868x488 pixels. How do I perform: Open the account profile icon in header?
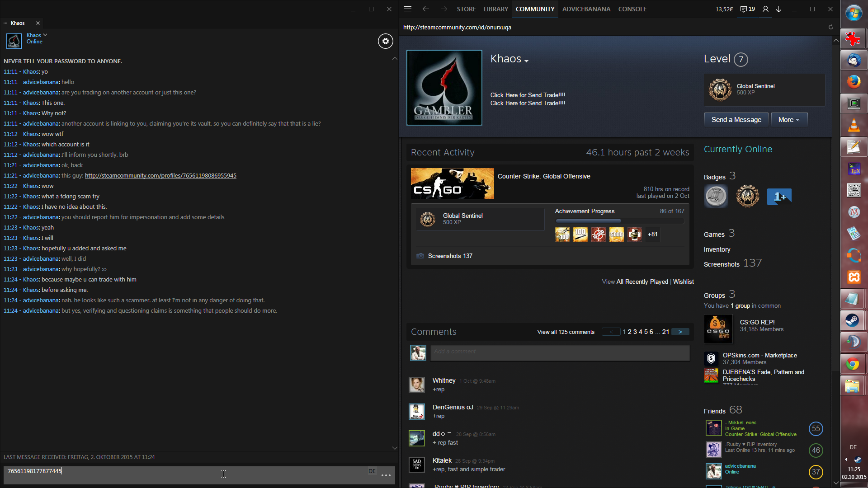click(x=765, y=9)
